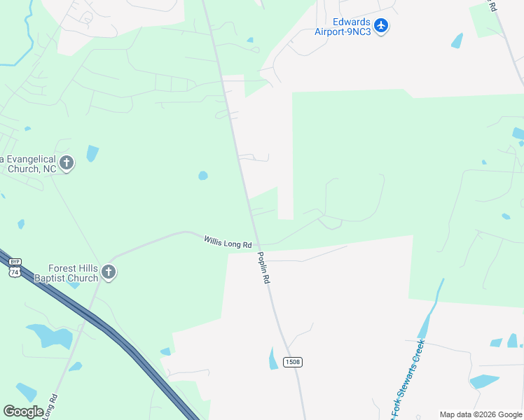The width and height of the screenshot is (524, 420).
Task: Click the Edwards Airport airplane marker icon
Action: 381,26
